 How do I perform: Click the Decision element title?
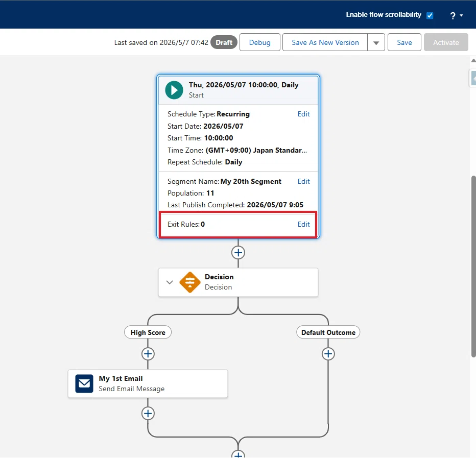pyautogui.click(x=219, y=277)
